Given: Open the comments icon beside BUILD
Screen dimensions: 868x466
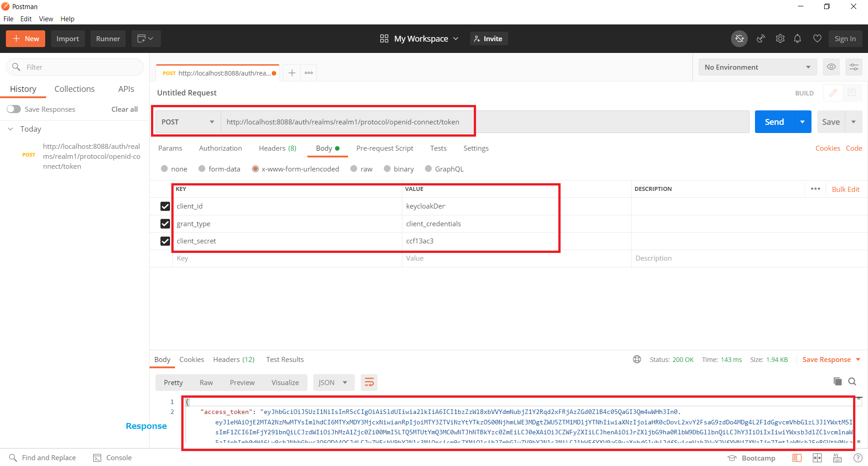Looking at the screenshot, I should point(852,93).
